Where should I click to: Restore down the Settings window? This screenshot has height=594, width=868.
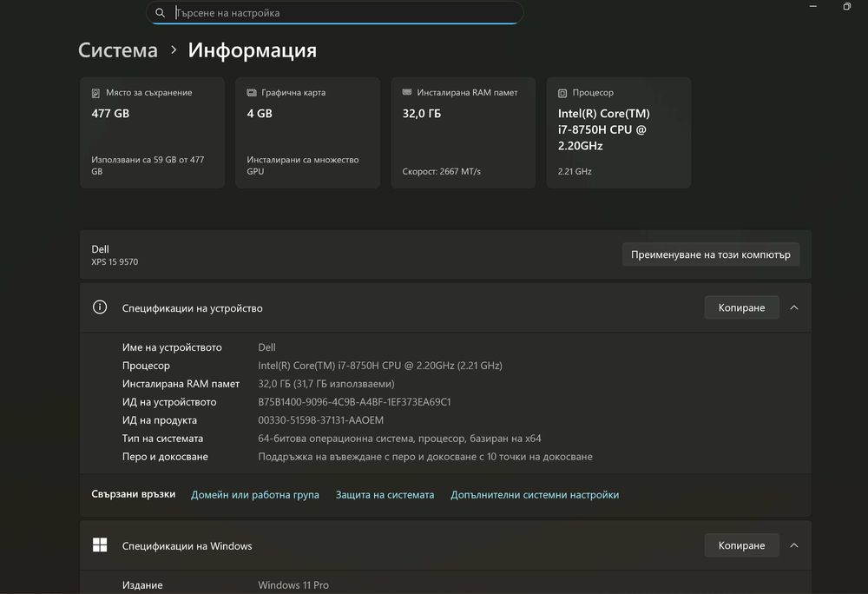[847, 7]
